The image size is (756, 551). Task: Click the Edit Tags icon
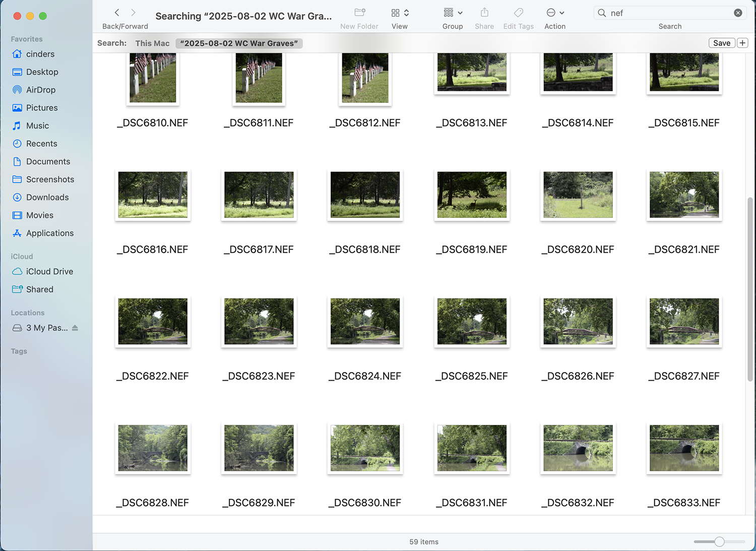coord(518,13)
